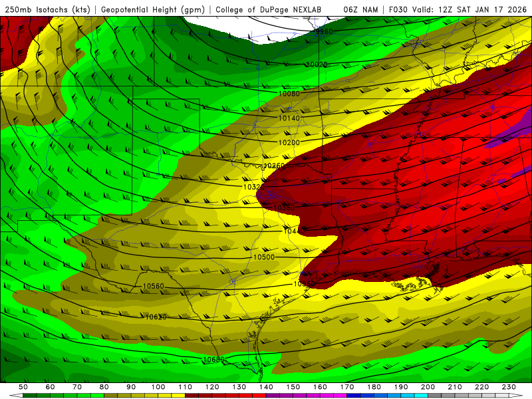Click the 10500 height contour label

[264, 257]
